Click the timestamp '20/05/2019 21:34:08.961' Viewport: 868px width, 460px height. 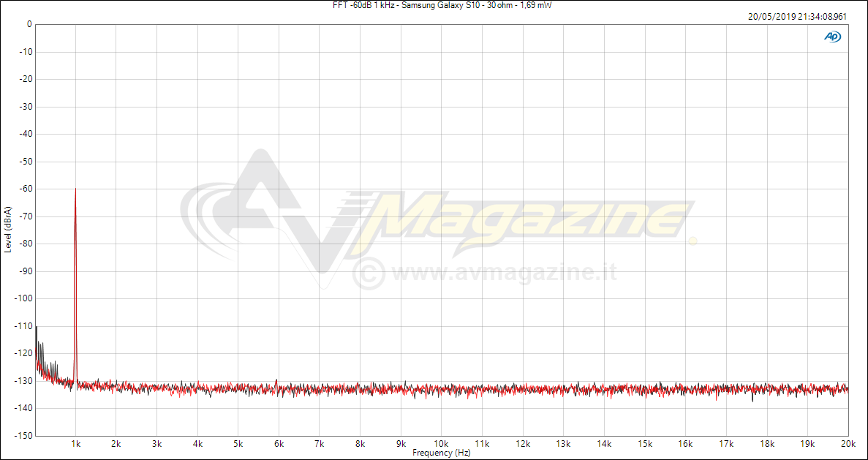tap(797, 17)
